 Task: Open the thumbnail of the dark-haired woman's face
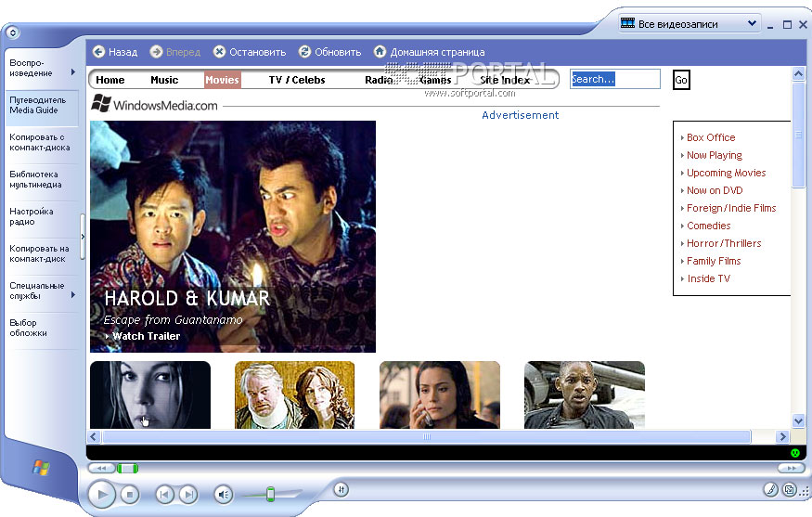(x=150, y=394)
